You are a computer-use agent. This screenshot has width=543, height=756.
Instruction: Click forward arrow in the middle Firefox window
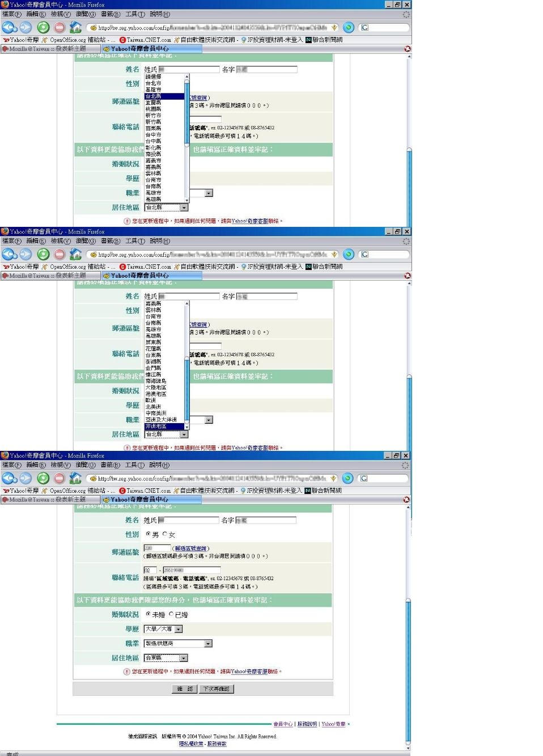tap(26, 254)
